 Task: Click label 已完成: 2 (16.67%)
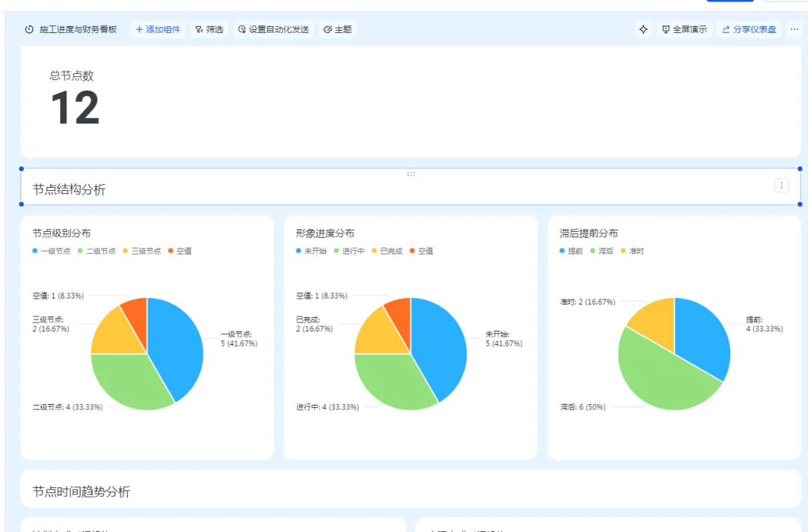314,324
